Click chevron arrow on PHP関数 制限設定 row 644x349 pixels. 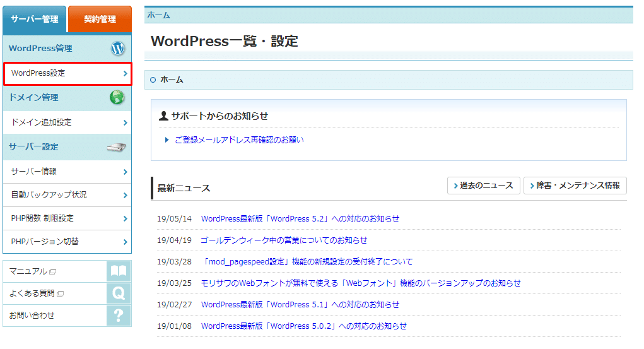pyautogui.click(x=126, y=219)
